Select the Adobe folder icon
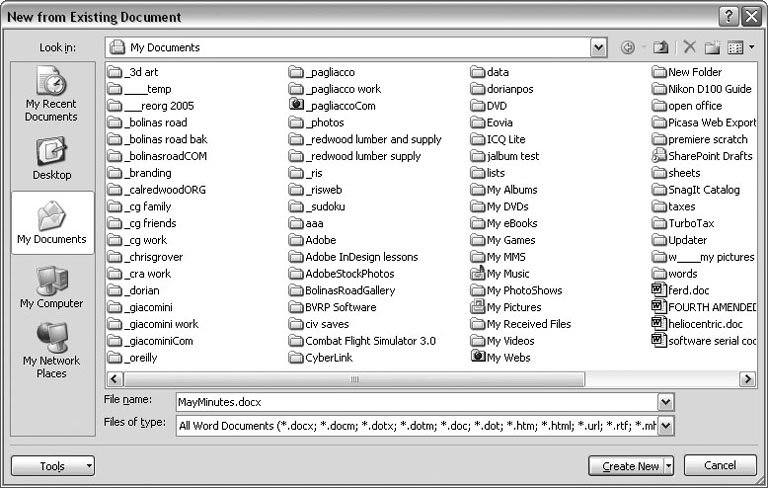The width and height of the screenshot is (768, 488). click(296, 240)
